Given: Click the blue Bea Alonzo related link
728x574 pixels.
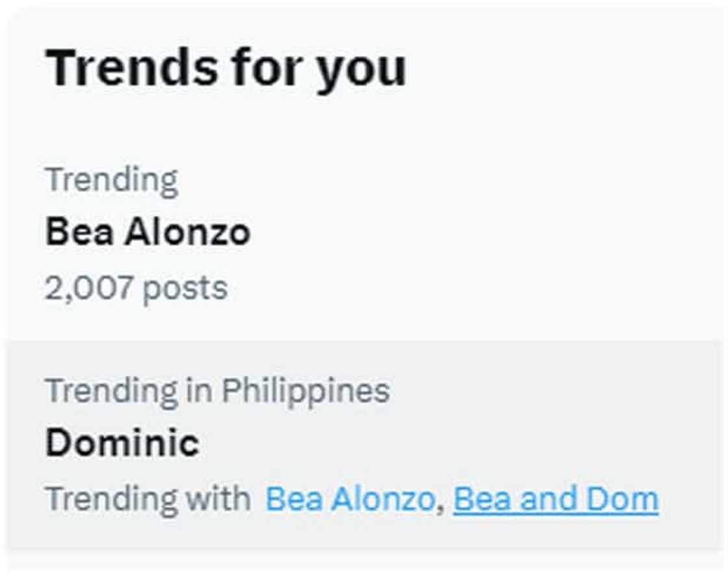Looking at the screenshot, I should pos(350,499).
